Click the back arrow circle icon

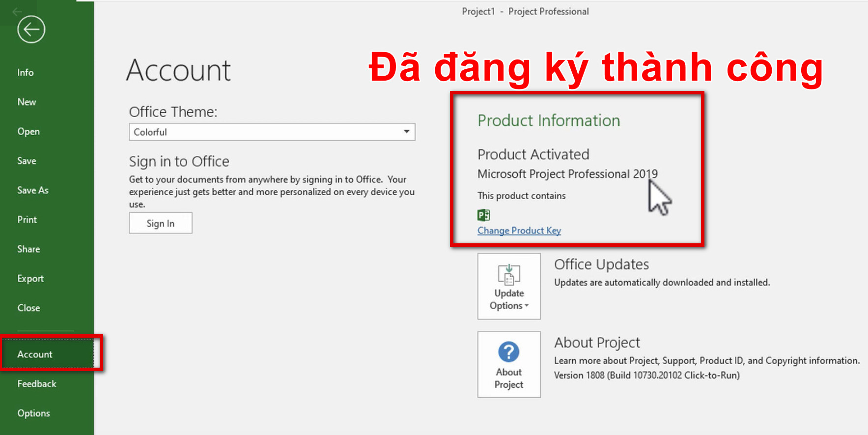[x=31, y=30]
